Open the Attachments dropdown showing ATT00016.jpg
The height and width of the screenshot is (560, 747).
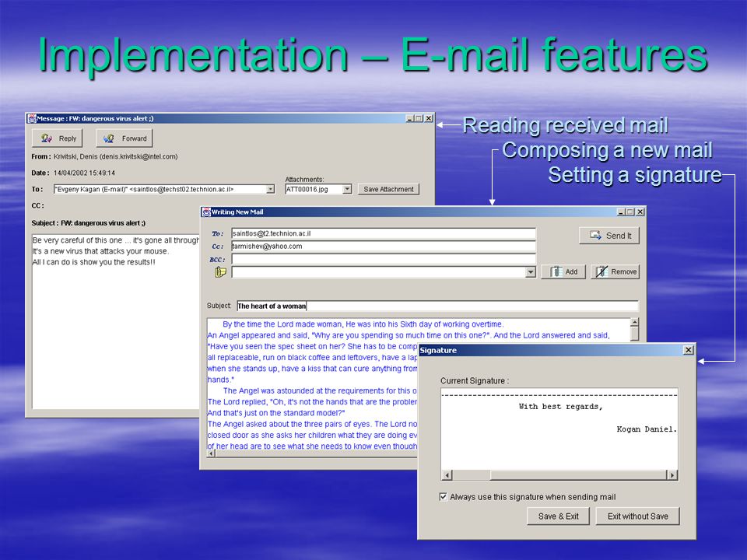click(347, 189)
